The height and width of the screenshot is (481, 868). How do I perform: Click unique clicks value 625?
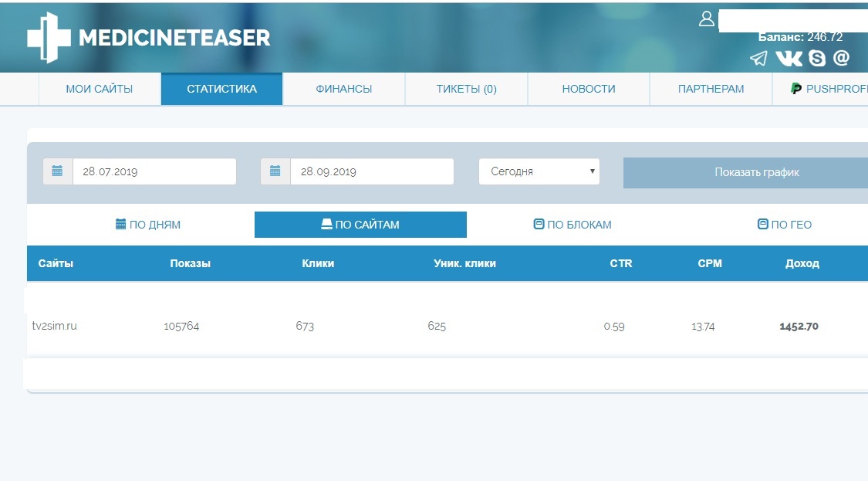pyautogui.click(x=437, y=327)
